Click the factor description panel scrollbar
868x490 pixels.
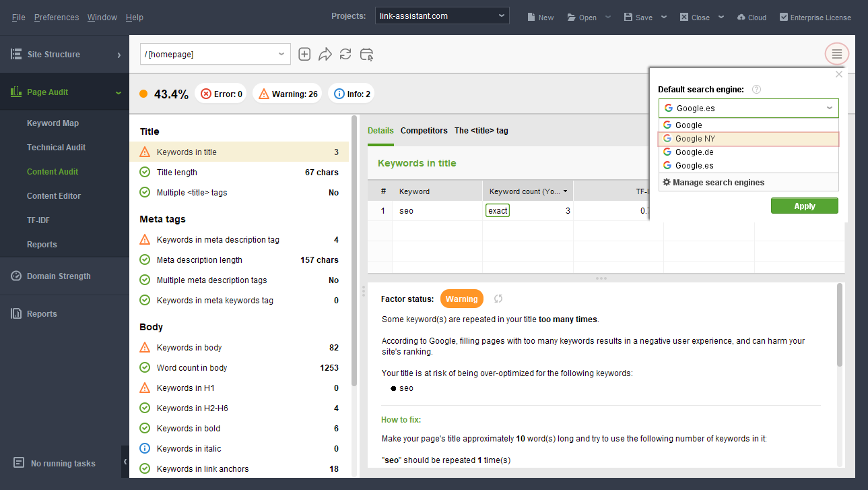(x=839, y=325)
